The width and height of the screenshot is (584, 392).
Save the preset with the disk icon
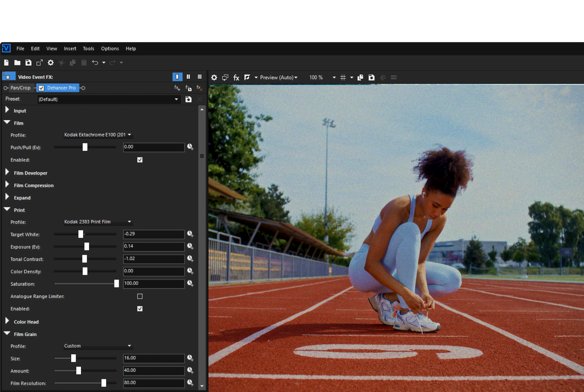[x=188, y=99]
